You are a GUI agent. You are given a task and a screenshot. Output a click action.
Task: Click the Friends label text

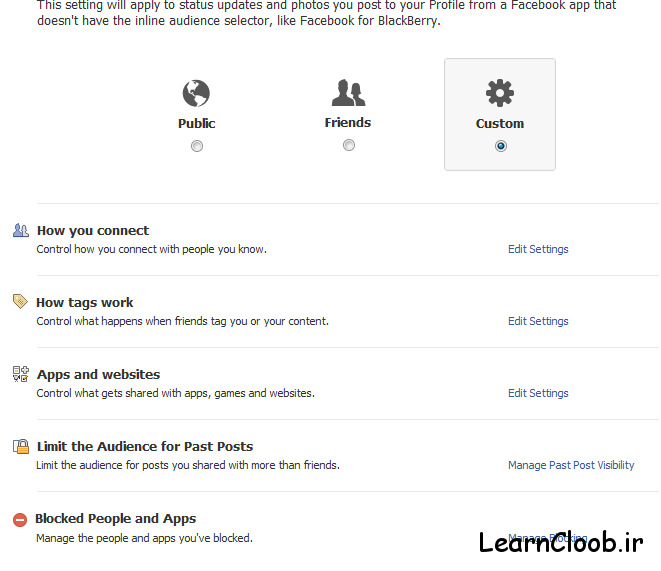pyautogui.click(x=348, y=123)
